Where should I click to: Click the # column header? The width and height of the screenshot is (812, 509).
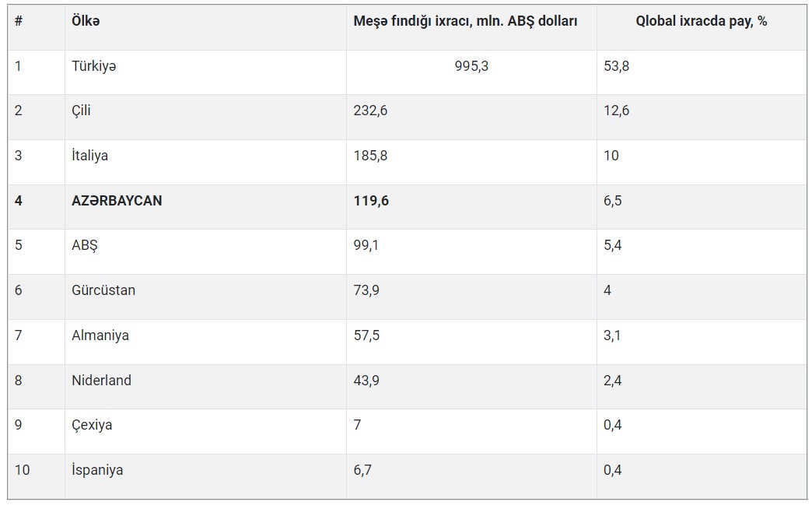coord(19,22)
